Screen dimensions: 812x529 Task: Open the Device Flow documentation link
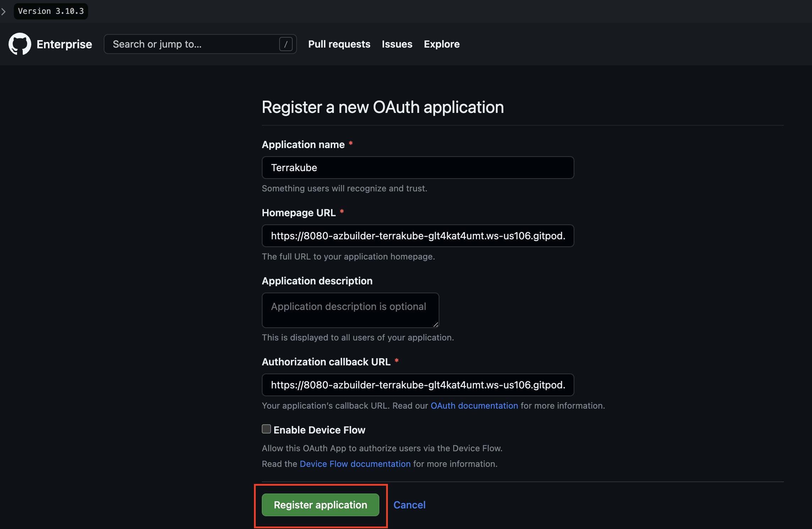pos(355,464)
